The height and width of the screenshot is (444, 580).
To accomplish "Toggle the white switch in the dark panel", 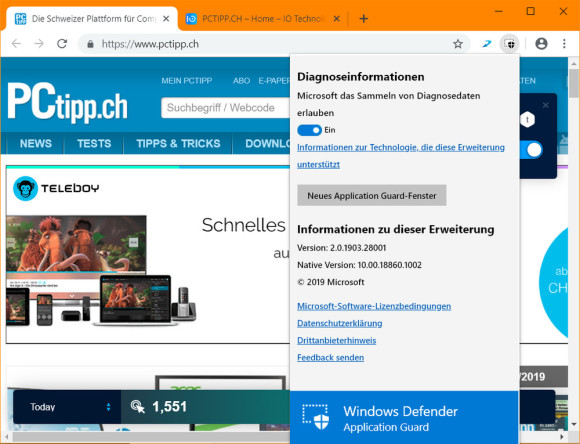I will point(531,150).
